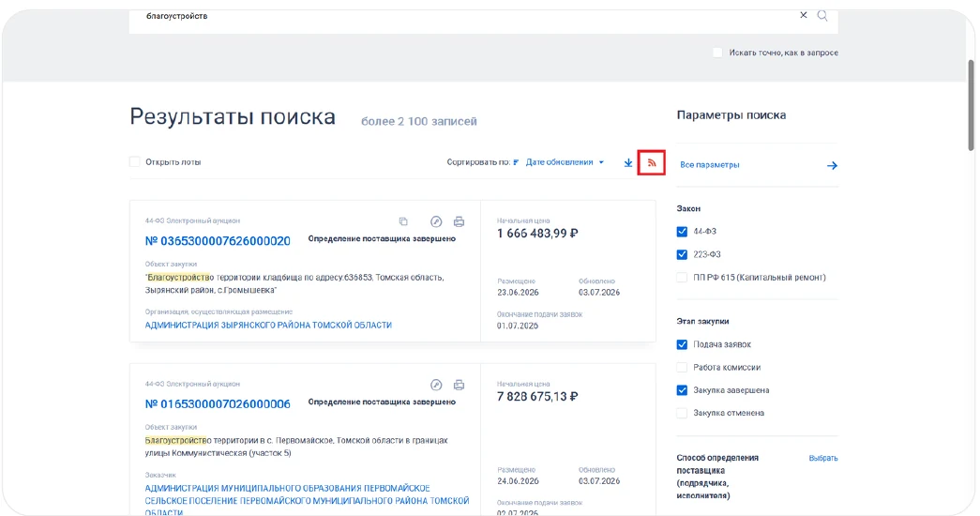
Task: Run search with the magnifier icon
Action: [x=822, y=16]
